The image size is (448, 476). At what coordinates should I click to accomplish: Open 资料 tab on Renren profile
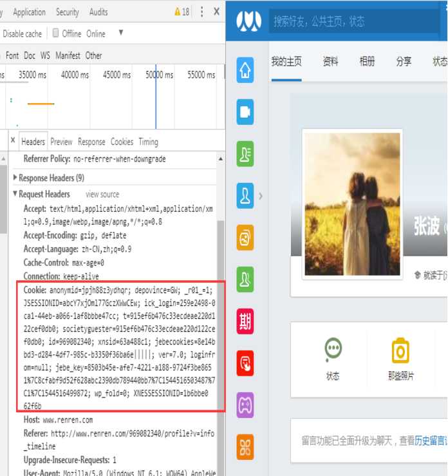[x=330, y=62]
